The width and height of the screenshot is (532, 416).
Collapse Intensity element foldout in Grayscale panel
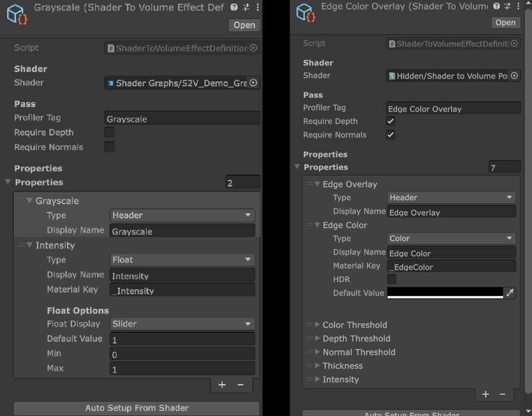[30, 245]
